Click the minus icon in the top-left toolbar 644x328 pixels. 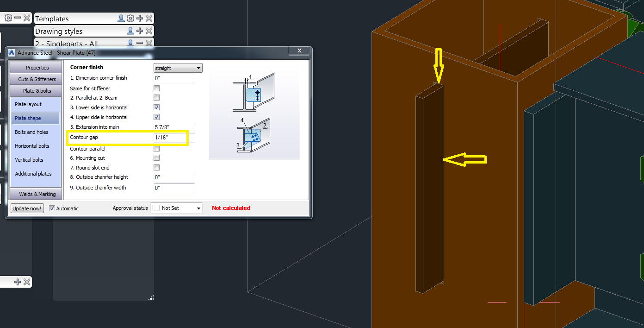[17, 18]
